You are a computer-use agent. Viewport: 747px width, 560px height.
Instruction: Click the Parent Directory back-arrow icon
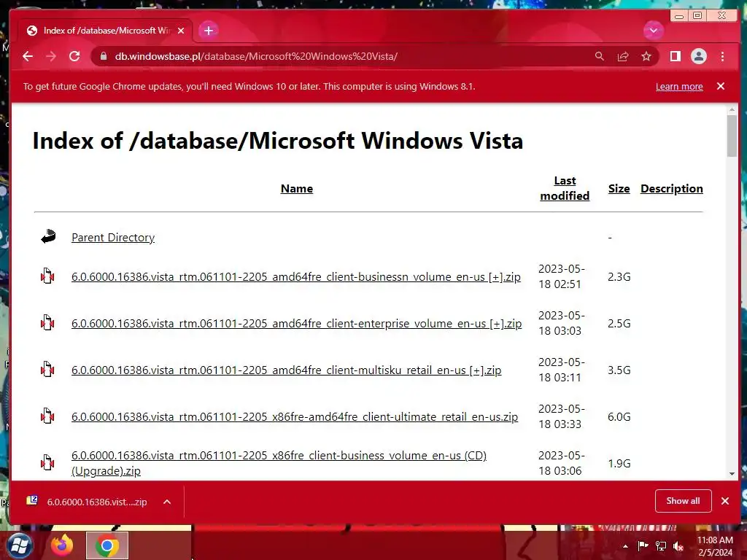pyautogui.click(x=47, y=236)
